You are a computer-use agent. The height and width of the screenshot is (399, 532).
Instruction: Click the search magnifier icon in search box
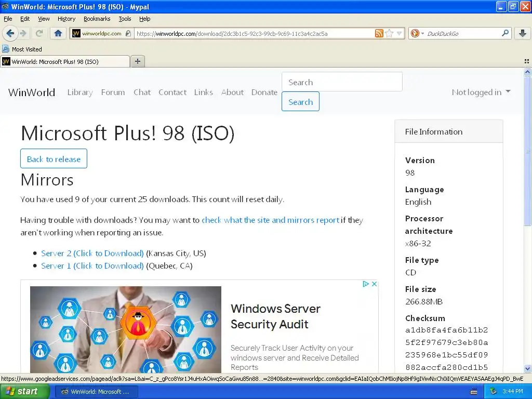coord(505,33)
